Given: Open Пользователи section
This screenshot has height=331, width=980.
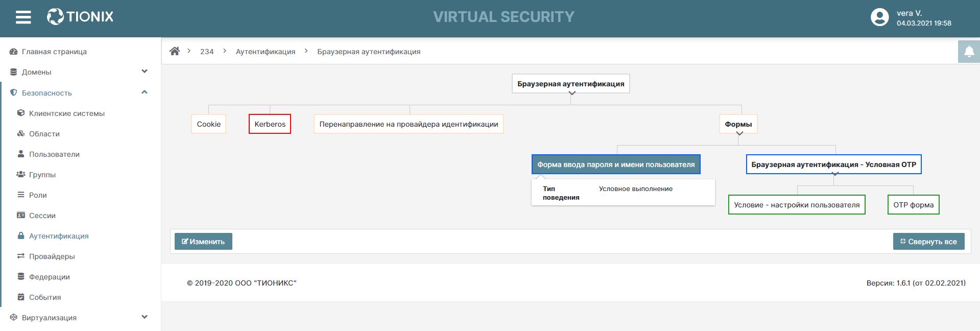Looking at the screenshot, I should coord(54,154).
